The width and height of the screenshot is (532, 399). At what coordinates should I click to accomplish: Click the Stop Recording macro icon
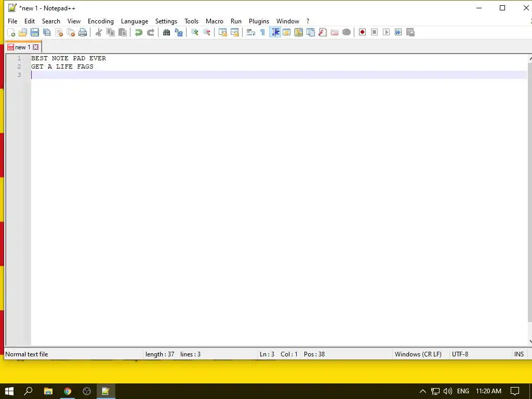tap(374, 32)
